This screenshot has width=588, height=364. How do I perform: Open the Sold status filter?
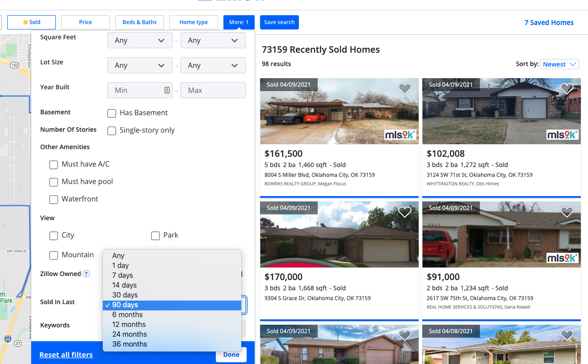click(x=31, y=22)
